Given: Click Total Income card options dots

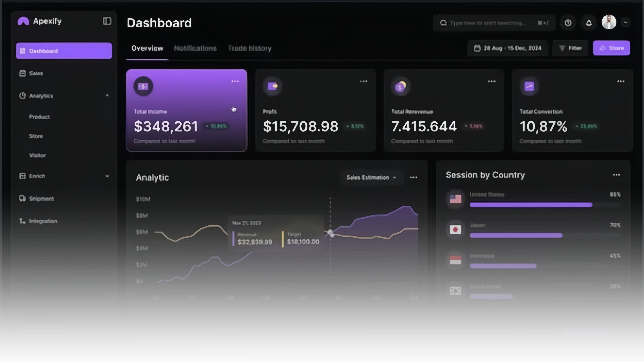Looking at the screenshot, I should (x=235, y=81).
